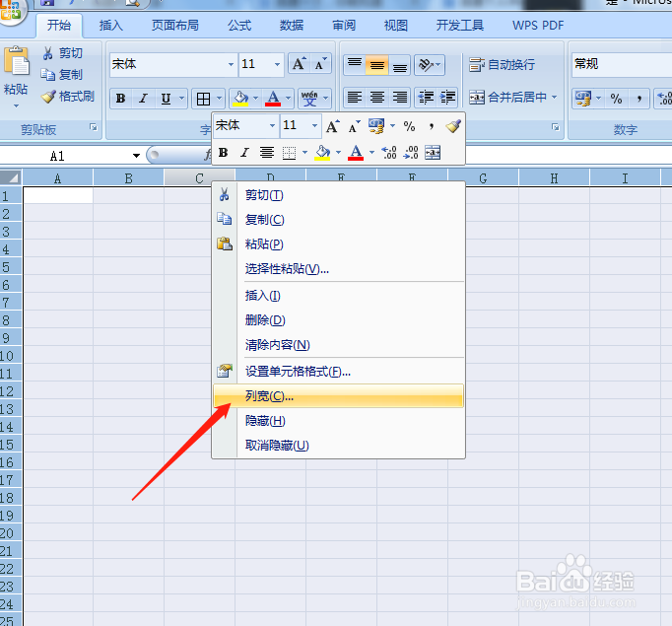Click mini toolbar fill color bucket
This screenshot has width=672, height=626.
pos(322,153)
